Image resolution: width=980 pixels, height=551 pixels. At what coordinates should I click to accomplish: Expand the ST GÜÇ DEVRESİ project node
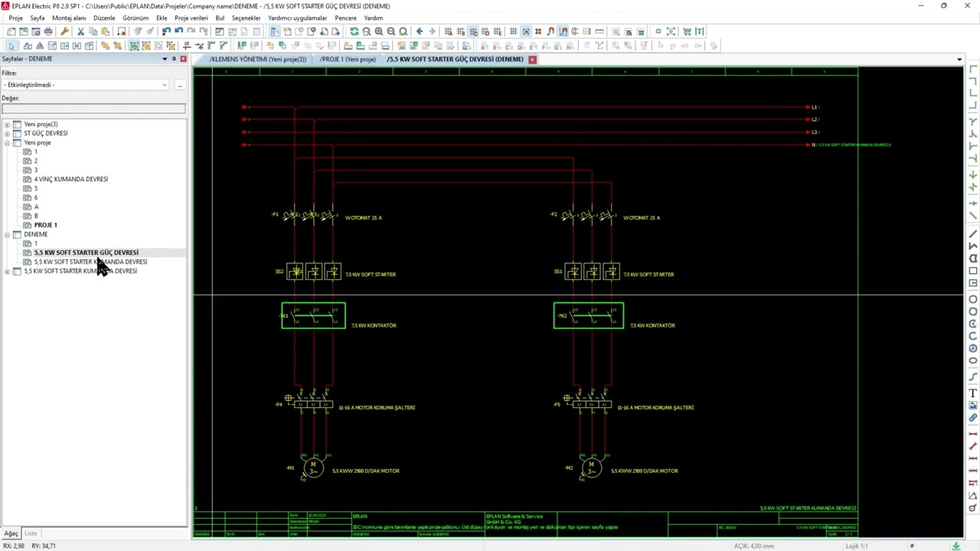7,133
